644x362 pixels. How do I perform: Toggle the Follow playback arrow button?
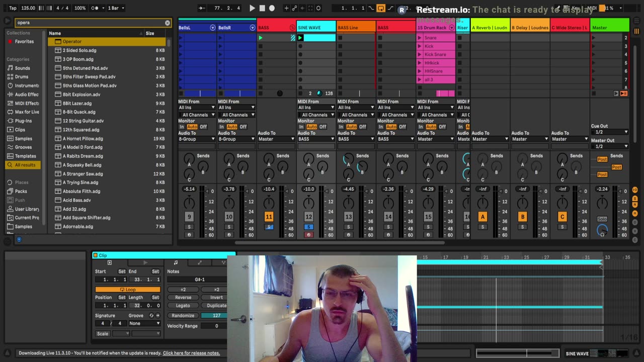(201, 8)
